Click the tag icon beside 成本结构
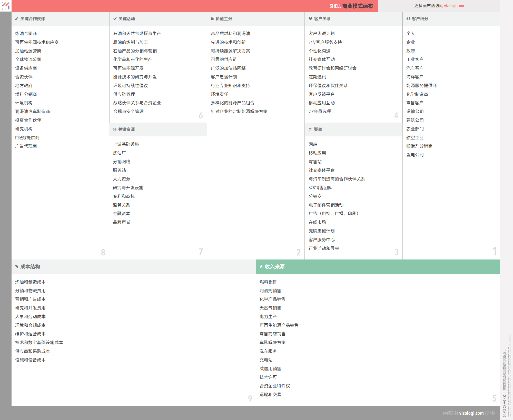This screenshot has height=420, width=513. 17,266
